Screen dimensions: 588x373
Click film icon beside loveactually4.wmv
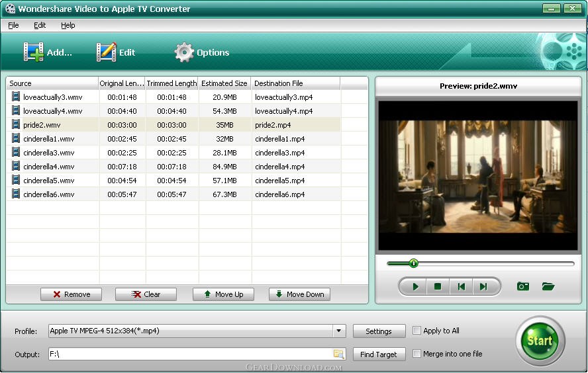tap(16, 110)
